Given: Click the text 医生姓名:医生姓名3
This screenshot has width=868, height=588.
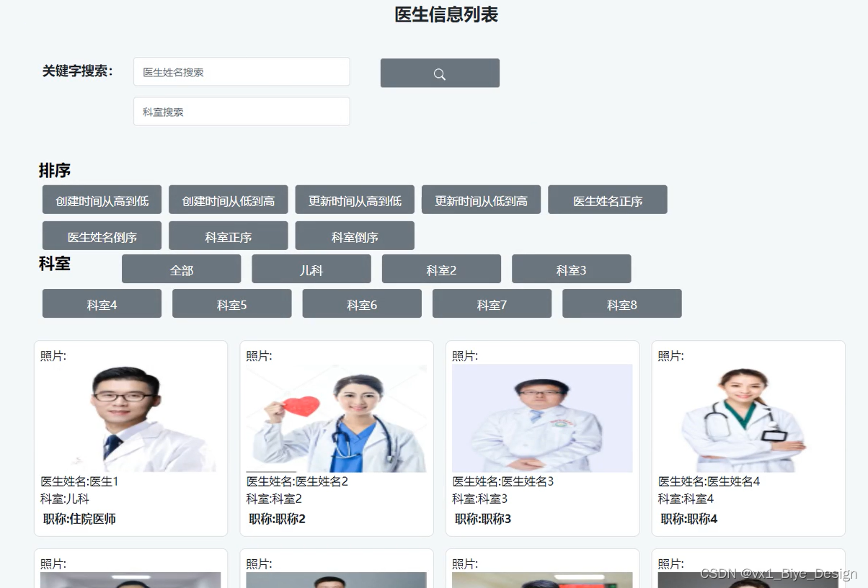Looking at the screenshot, I should pyautogui.click(x=503, y=481).
